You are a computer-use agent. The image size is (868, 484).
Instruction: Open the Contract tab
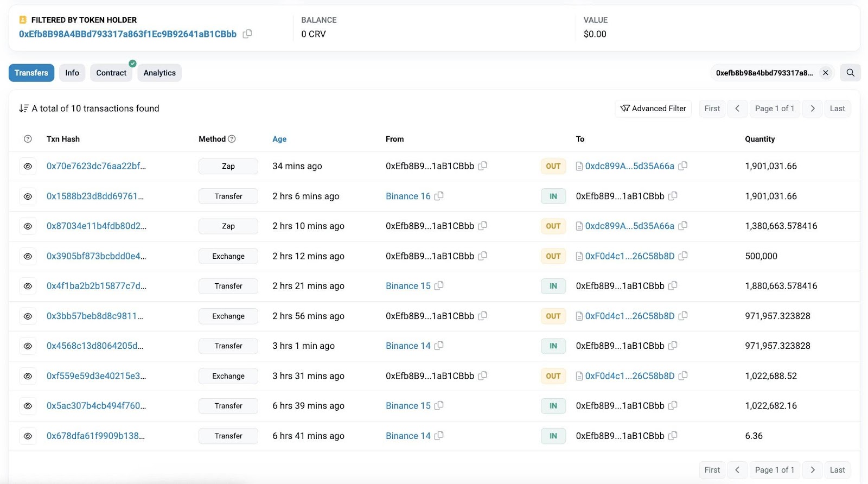click(111, 73)
